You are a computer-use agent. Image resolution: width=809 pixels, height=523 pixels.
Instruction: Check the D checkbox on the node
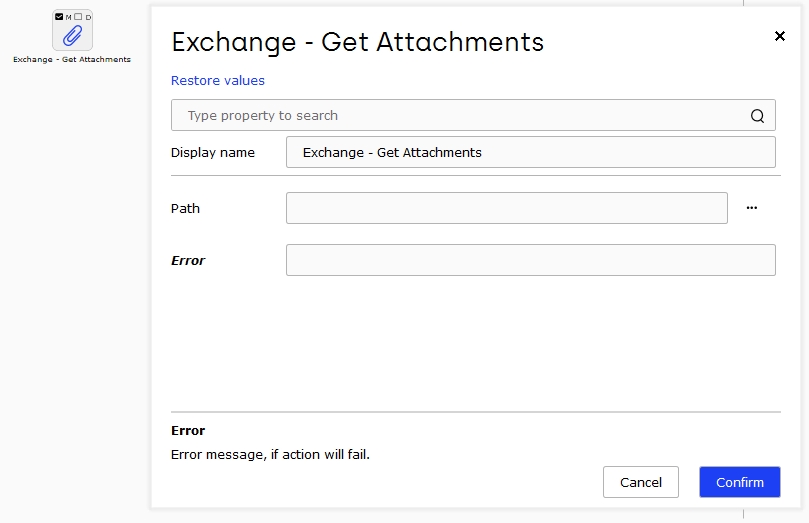tap(78, 17)
